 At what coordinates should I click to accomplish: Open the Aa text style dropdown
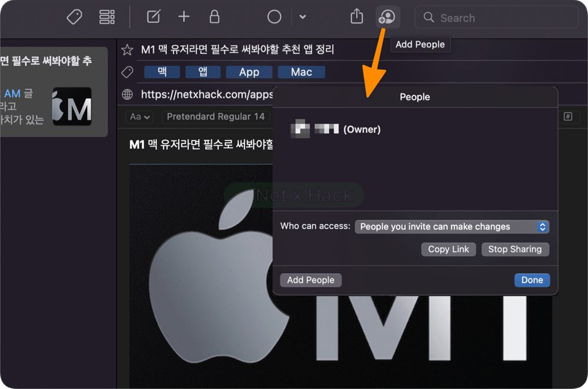(139, 117)
